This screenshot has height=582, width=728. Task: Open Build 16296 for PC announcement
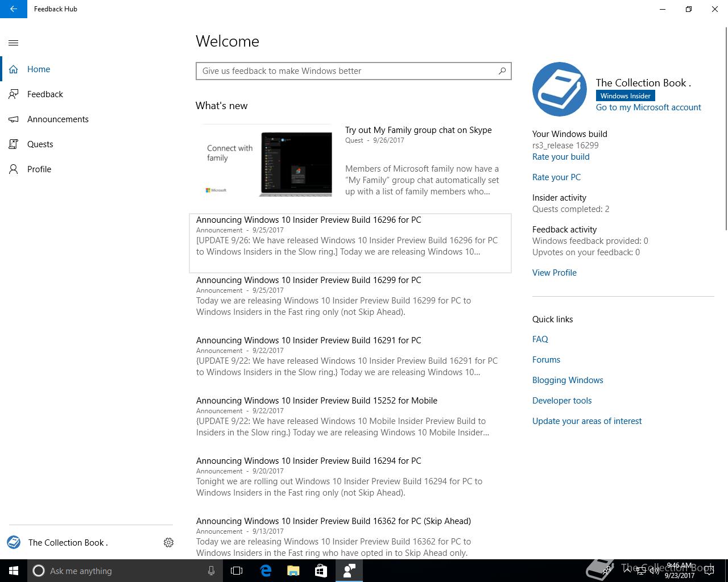coord(350,243)
